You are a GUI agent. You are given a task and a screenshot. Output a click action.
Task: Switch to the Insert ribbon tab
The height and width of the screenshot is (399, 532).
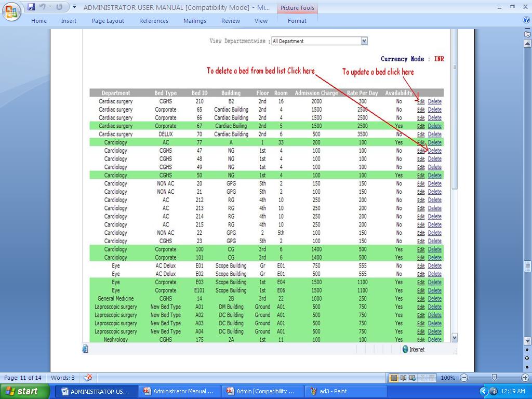pos(69,21)
